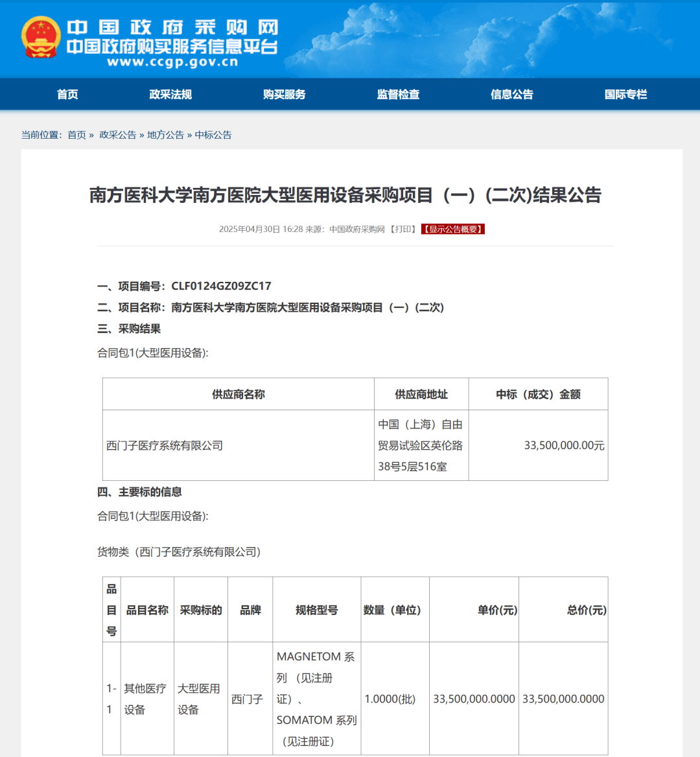Click the 三、采购结果 heading
Image resolution: width=700 pixels, height=757 pixels.
tap(129, 329)
